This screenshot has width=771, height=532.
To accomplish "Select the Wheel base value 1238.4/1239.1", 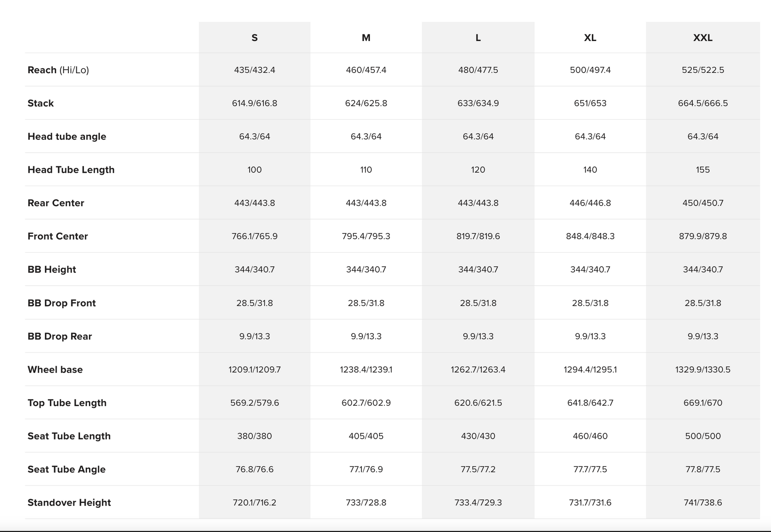I will [x=366, y=370].
